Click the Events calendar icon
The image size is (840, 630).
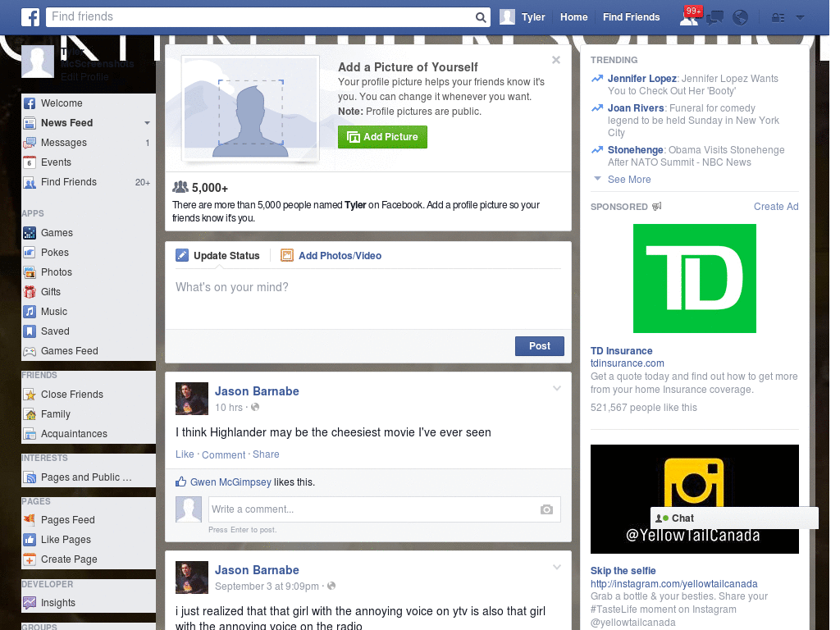pos(30,162)
